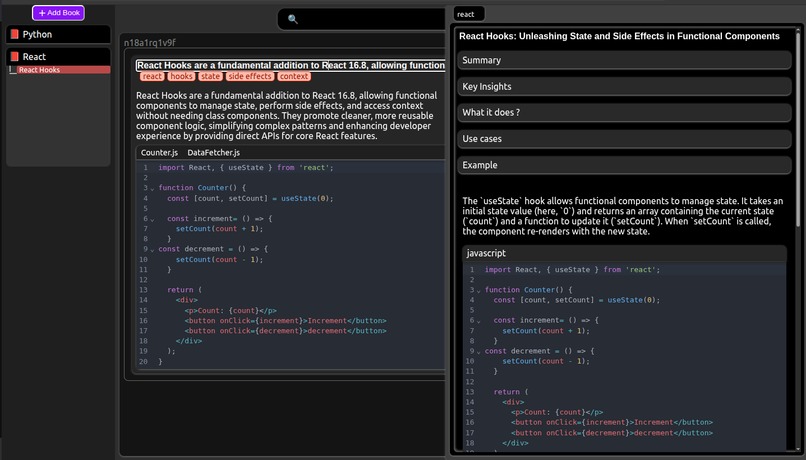The image size is (806, 460).
Task: Click the 'hooks' tag chip
Action: click(181, 76)
